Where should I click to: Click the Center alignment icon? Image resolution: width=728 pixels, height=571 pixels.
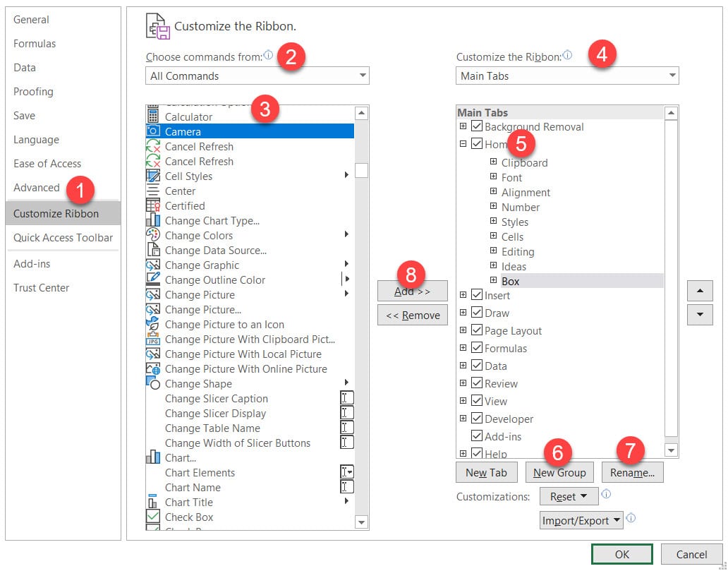[153, 191]
